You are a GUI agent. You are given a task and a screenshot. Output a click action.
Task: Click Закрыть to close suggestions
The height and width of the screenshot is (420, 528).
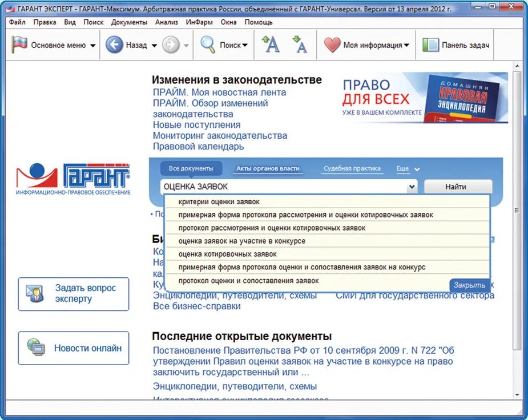[469, 285]
